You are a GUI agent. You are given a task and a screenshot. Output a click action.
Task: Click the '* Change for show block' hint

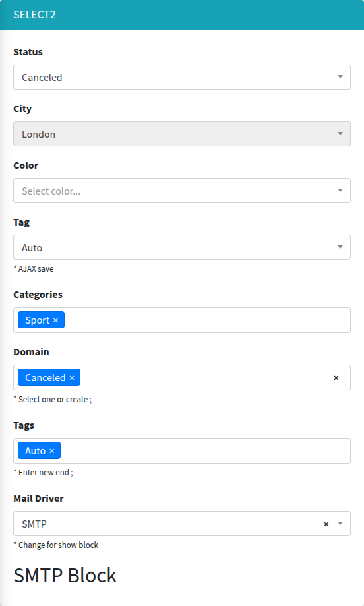click(56, 545)
